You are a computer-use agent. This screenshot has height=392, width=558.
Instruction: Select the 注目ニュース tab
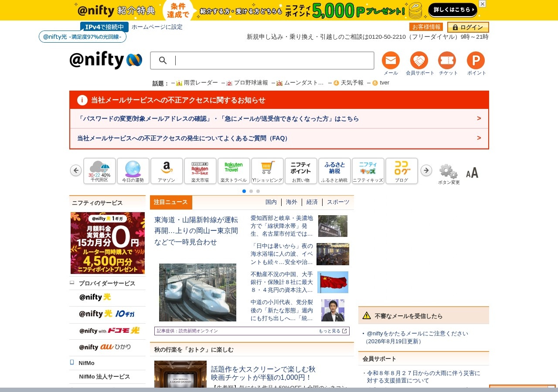point(171,202)
